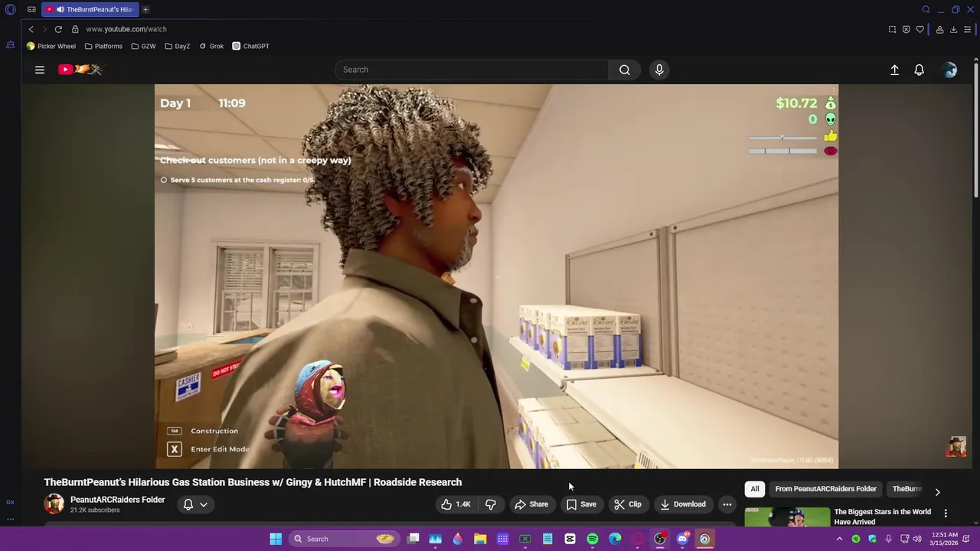Save the video to a playlist

click(x=581, y=504)
